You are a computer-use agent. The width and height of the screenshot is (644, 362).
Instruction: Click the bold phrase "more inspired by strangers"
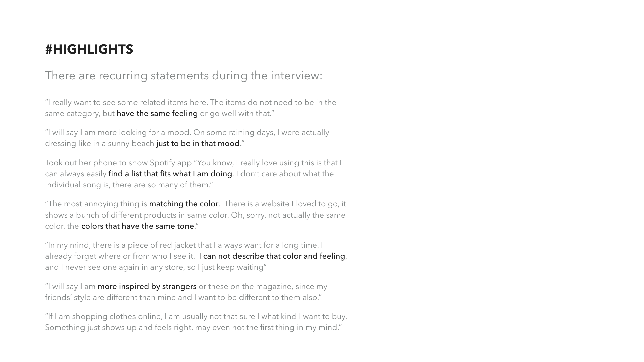(x=147, y=287)
